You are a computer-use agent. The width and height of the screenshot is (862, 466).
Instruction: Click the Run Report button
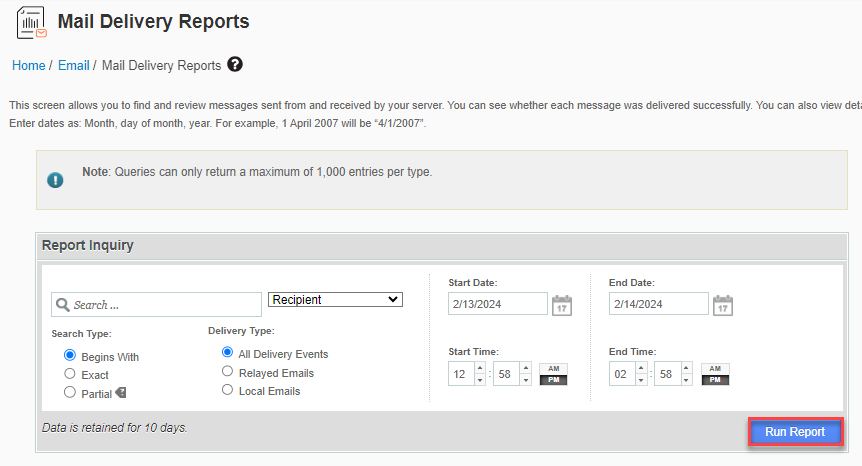tap(795, 432)
